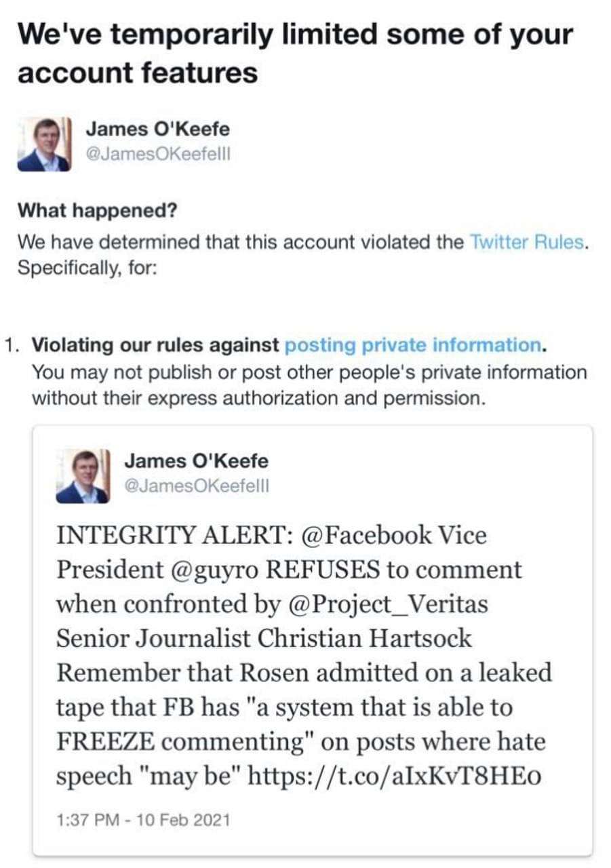
Task: Open the avatar inside the quoted tweet card
Action: click(x=83, y=476)
